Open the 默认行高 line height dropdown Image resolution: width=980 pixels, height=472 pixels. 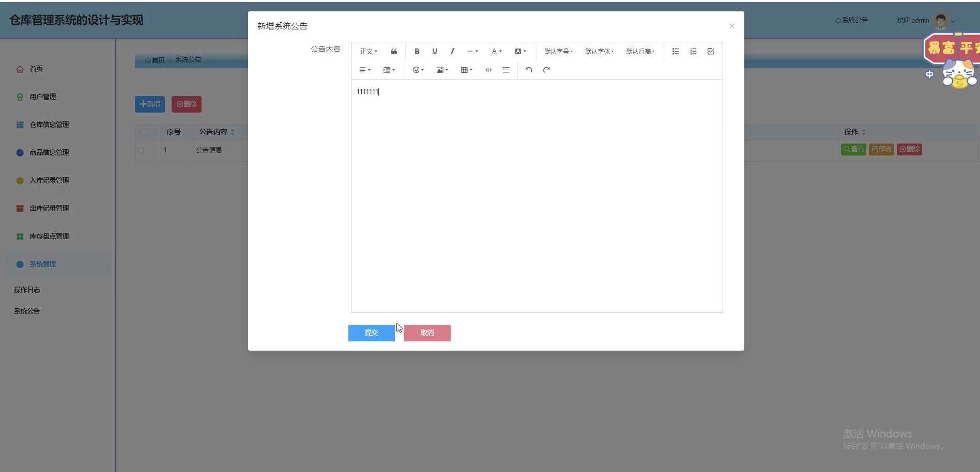pos(640,51)
